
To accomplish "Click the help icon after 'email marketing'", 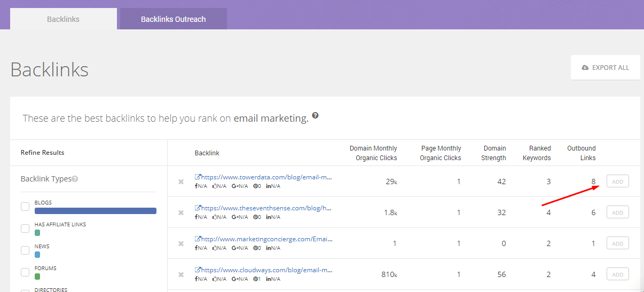I will (315, 115).
